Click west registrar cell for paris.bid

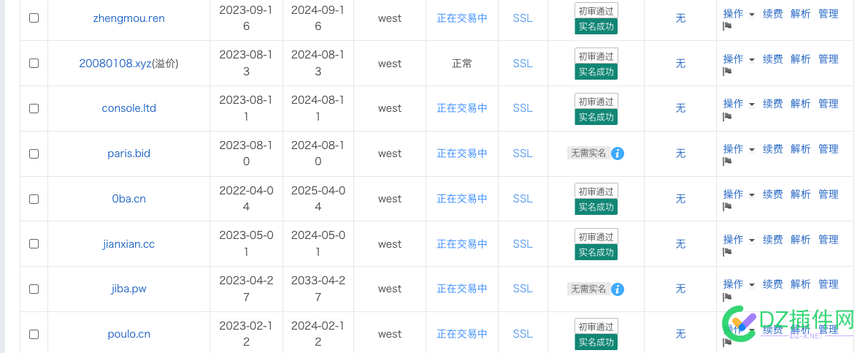click(x=390, y=153)
